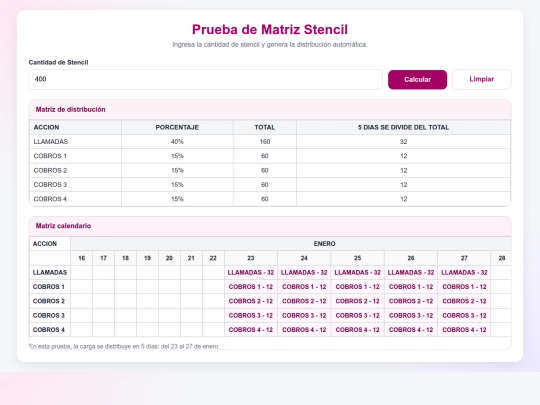Select the page title Prueba de Matriz Stencil

pyautogui.click(x=270, y=30)
